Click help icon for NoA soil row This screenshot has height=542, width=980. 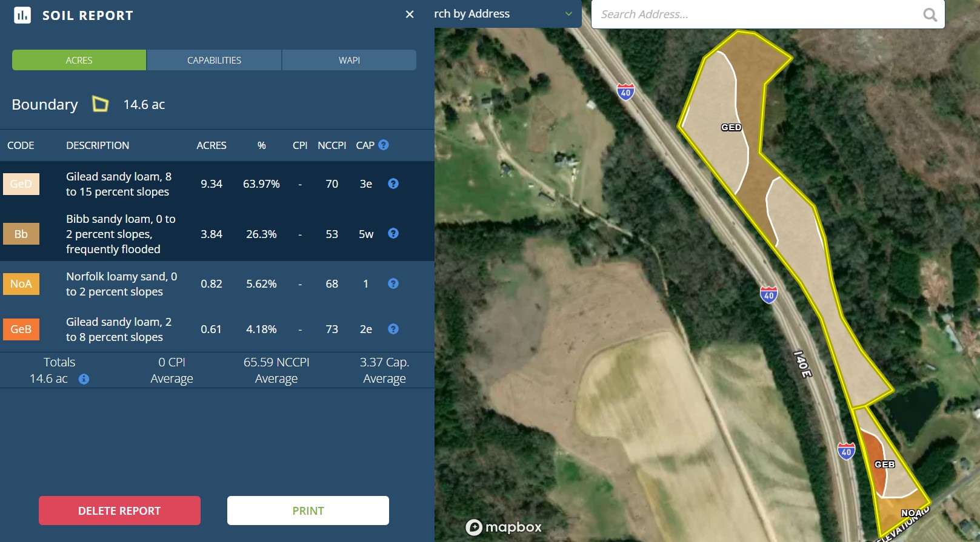393,283
